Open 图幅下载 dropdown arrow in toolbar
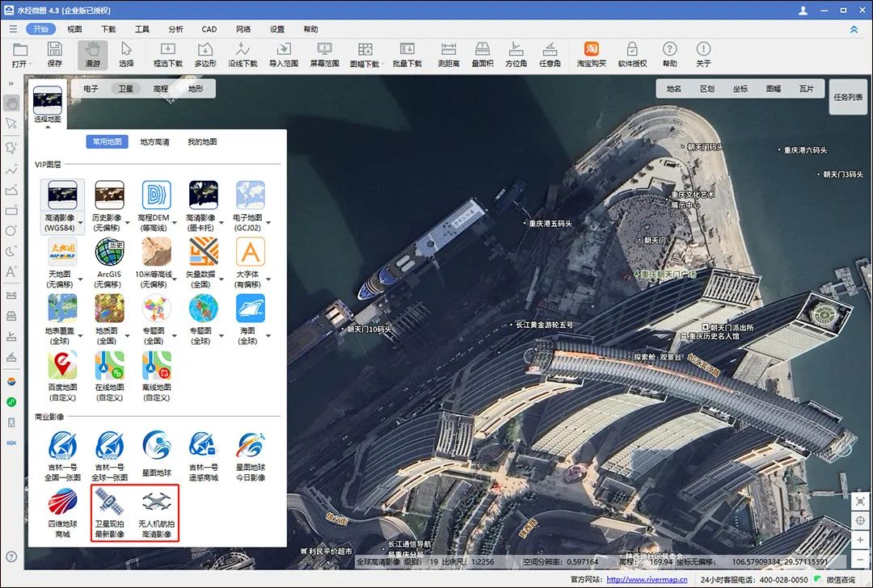 click(x=384, y=65)
